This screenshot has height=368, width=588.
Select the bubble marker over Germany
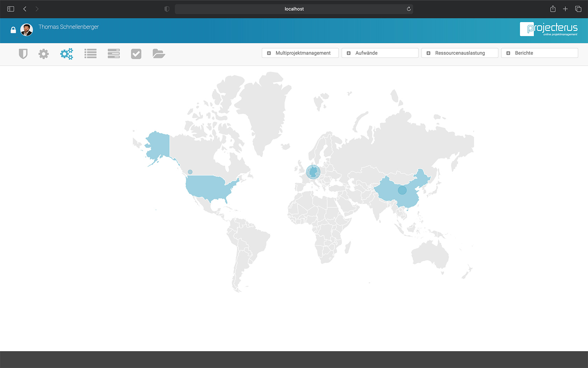(x=313, y=172)
